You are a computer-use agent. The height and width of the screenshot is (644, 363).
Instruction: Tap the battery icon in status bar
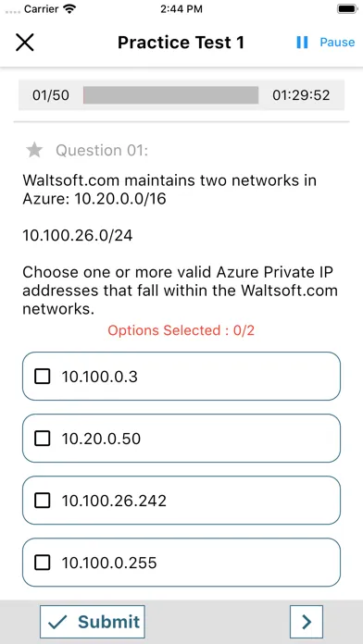(x=347, y=8)
